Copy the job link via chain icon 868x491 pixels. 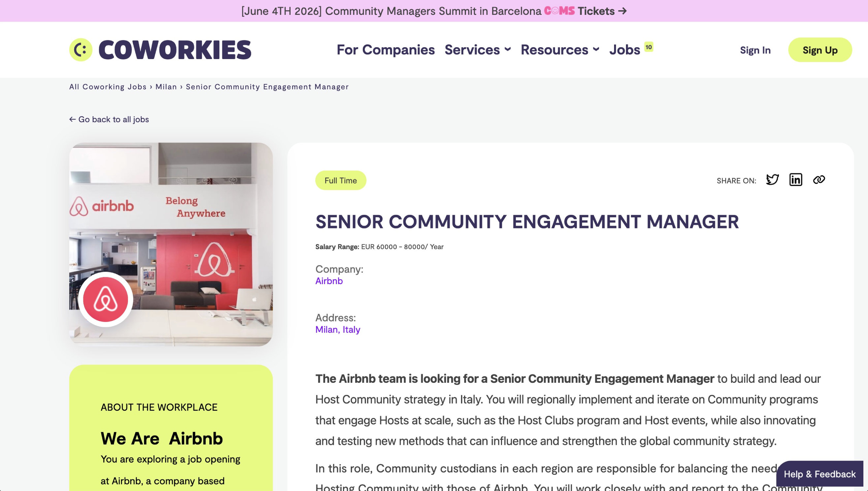[819, 180]
